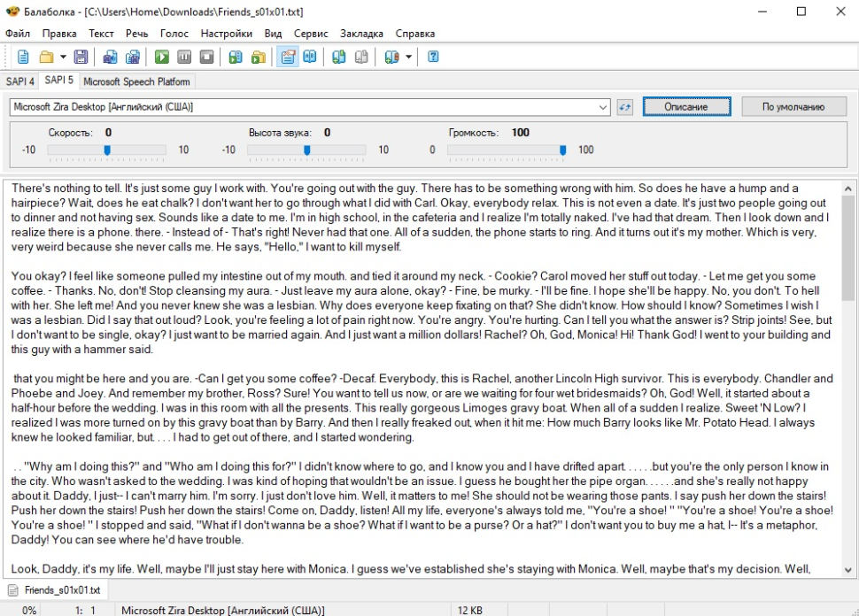Open the Закладка menu

[x=361, y=34]
